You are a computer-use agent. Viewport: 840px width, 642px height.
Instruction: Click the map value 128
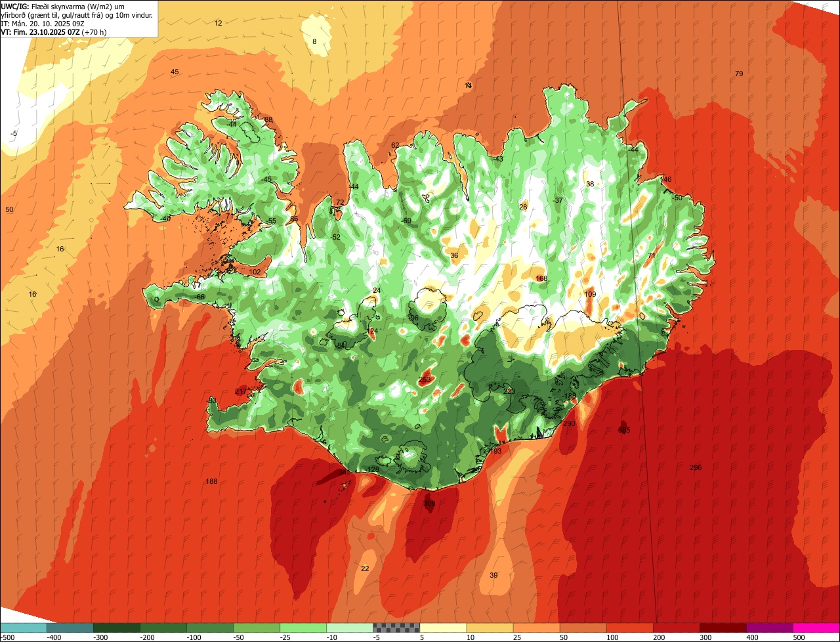click(373, 469)
